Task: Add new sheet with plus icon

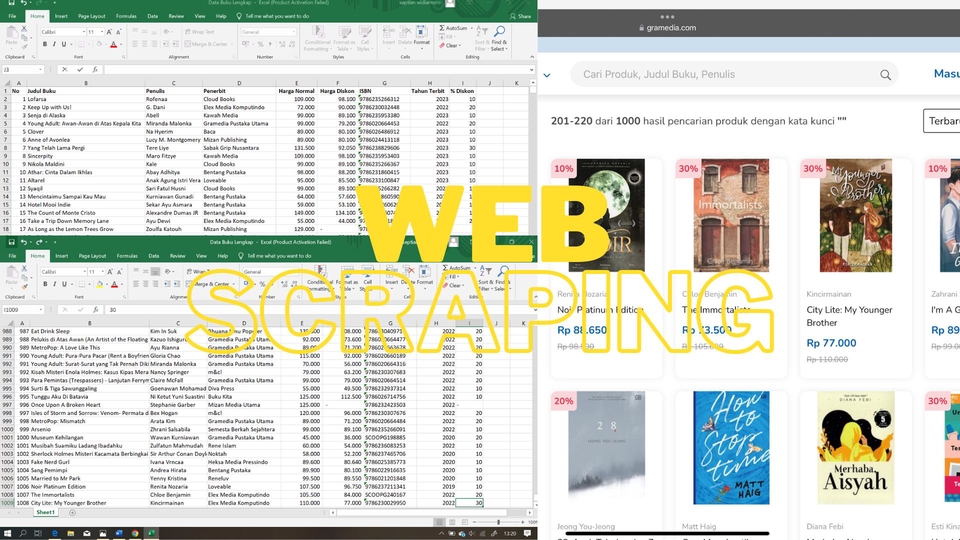Action: 72,512
